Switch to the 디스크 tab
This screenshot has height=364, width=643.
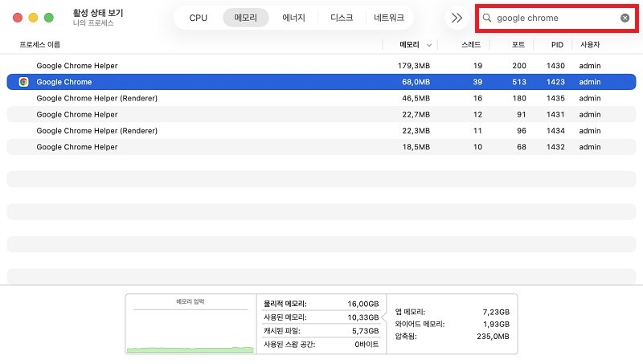click(x=342, y=18)
